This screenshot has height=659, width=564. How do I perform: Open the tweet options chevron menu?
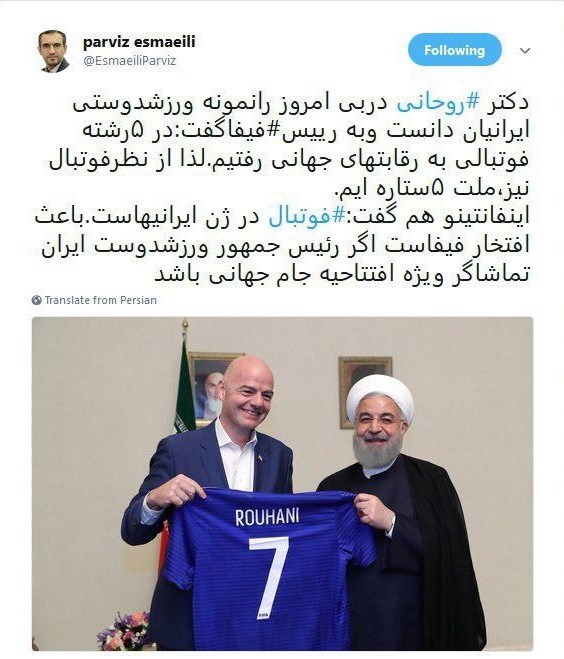[x=525, y=51]
